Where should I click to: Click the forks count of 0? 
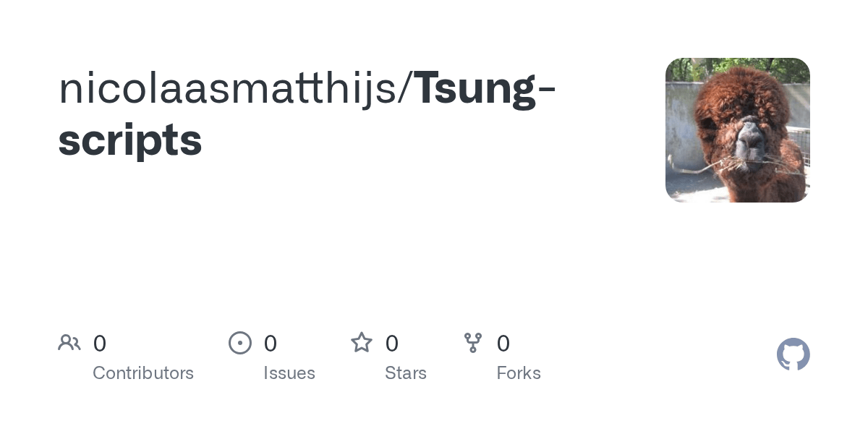pos(503,344)
